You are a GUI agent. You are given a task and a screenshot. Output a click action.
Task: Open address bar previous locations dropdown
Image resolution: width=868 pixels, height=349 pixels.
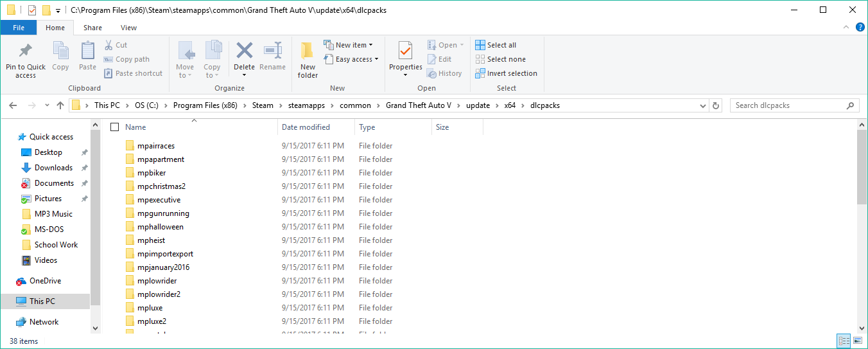tap(703, 105)
